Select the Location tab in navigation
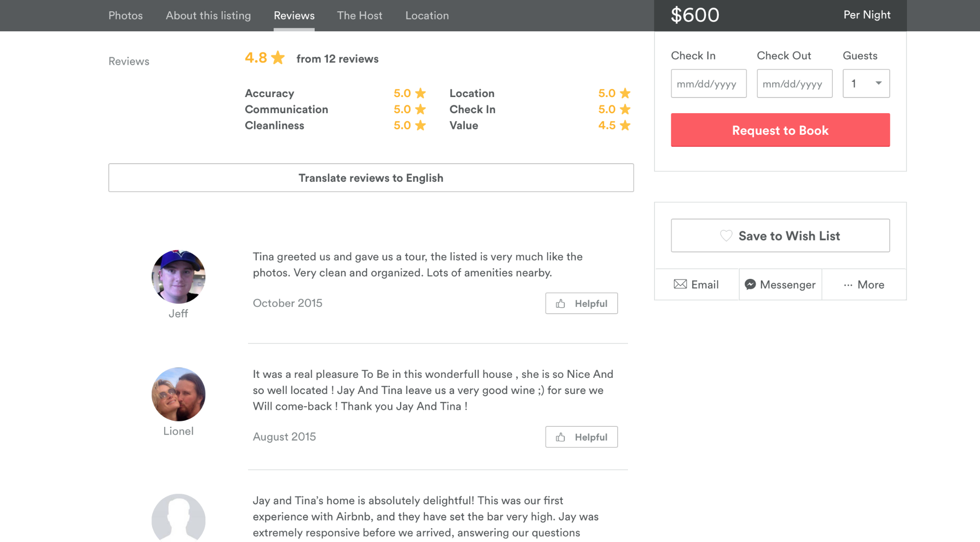980x542 pixels. [x=427, y=16]
